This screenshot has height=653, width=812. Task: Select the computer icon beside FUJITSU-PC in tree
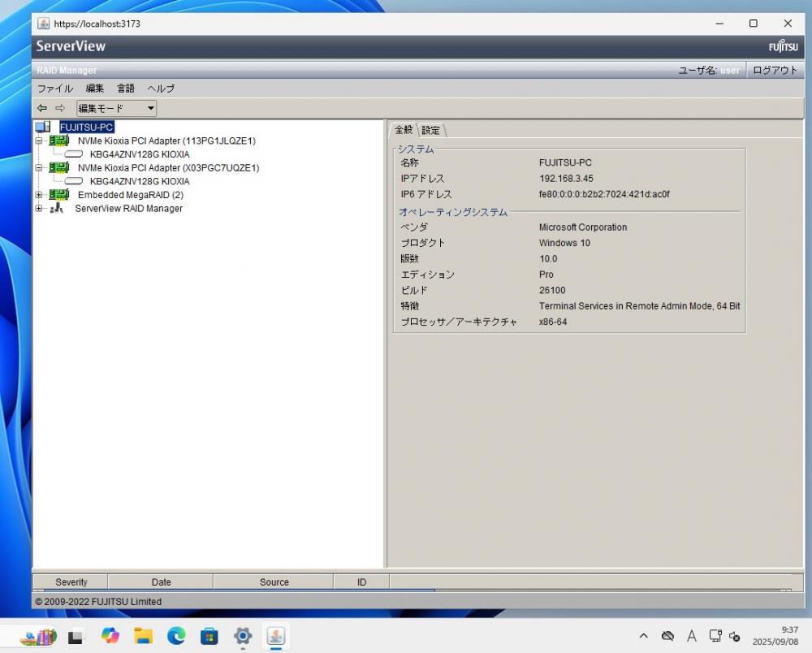(x=43, y=127)
